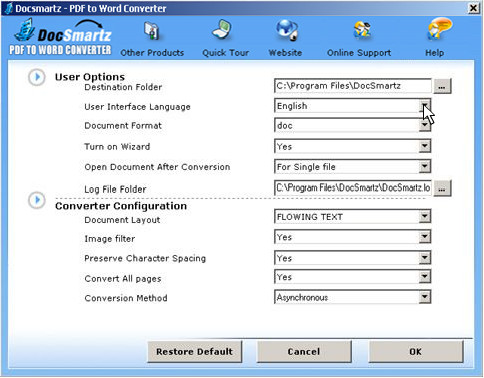The width and height of the screenshot is (484, 378).
Task: Click the DocSmartz PDF to Word logo
Action: [x=61, y=37]
